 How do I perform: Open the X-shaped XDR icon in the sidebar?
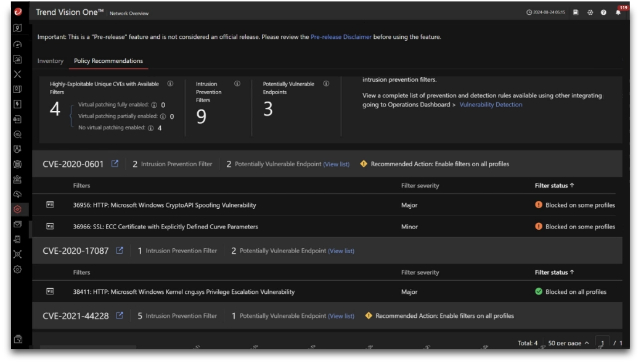(18, 75)
